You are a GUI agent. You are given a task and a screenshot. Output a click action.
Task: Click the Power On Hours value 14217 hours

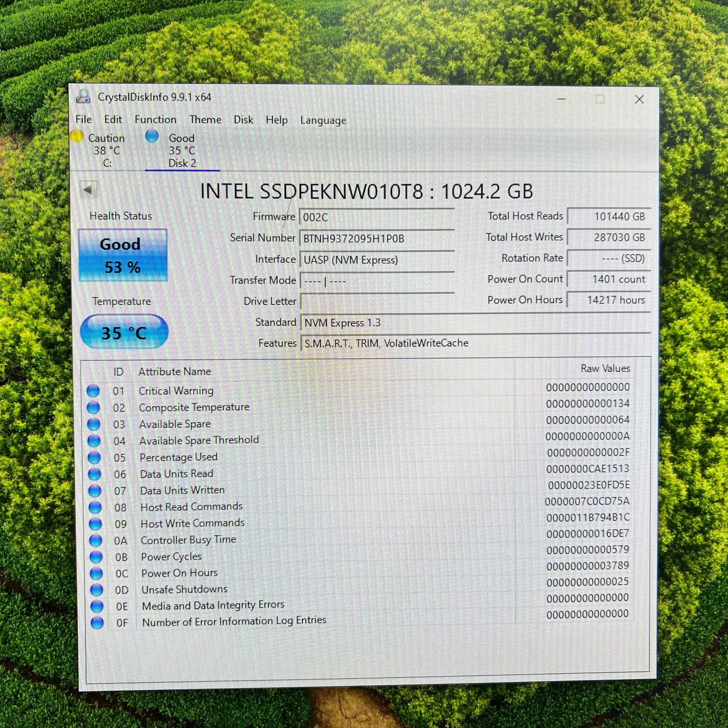click(609, 300)
